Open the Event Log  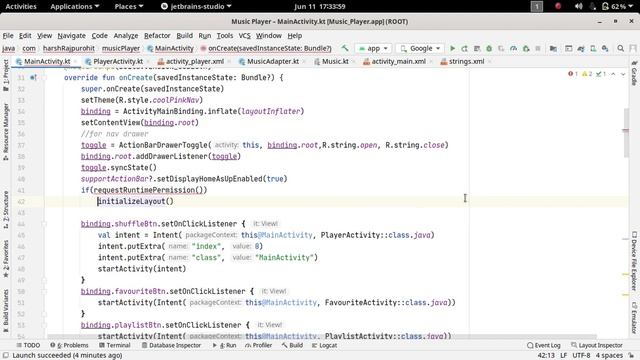(x=544, y=345)
